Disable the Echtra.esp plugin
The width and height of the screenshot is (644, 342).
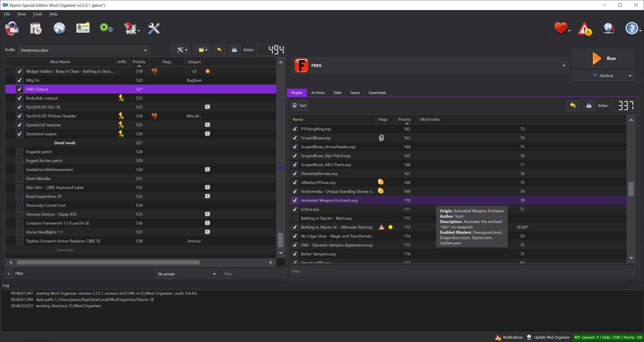(295, 209)
